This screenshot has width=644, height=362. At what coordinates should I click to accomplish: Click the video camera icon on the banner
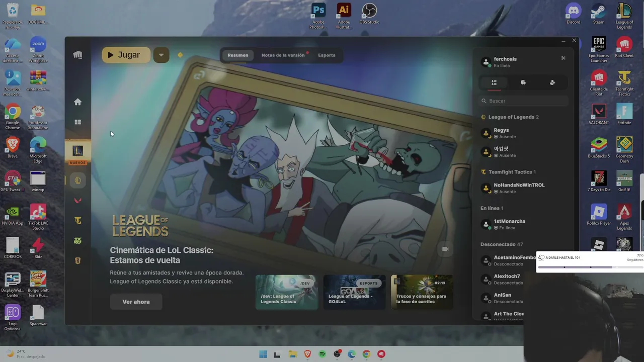coord(445,249)
